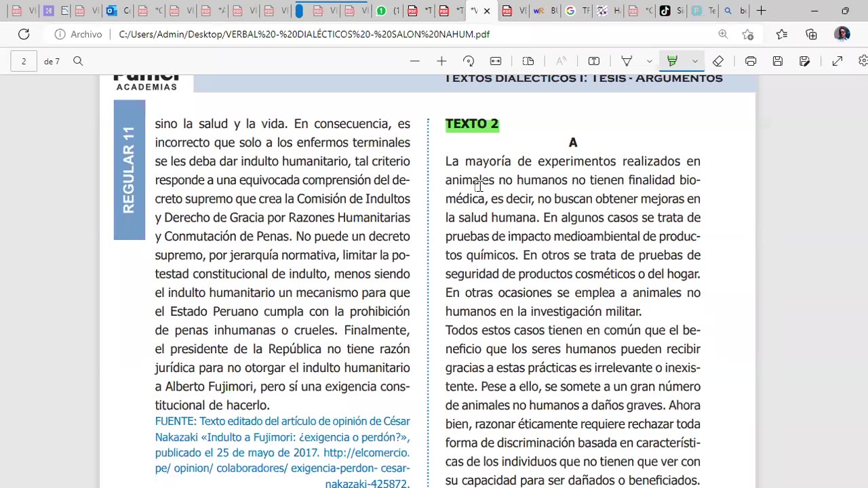The width and height of the screenshot is (868, 488).
Task: Open the page view layout options
Action: [528, 61]
